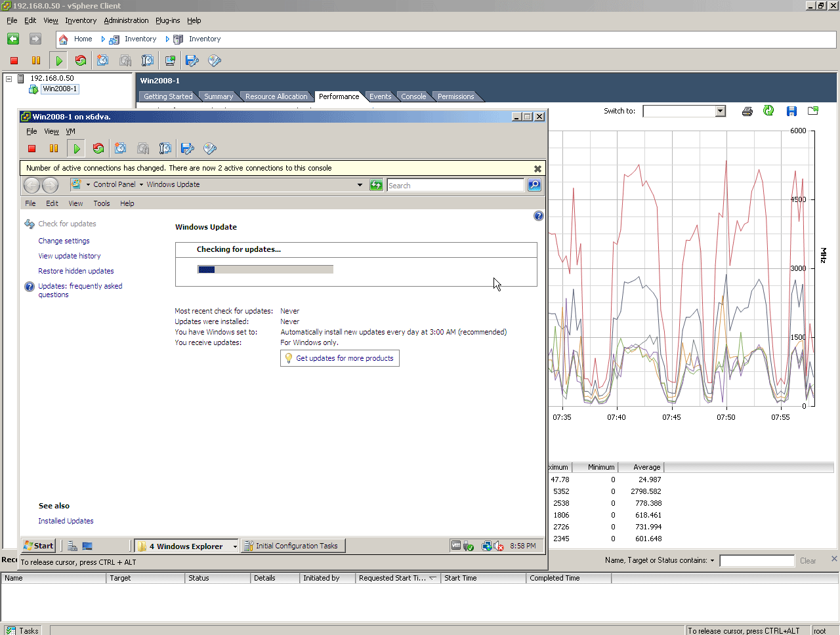Click Power Off in the main vSphere toolbar
Image resolution: width=840 pixels, height=635 pixels.
click(x=14, y=60)
